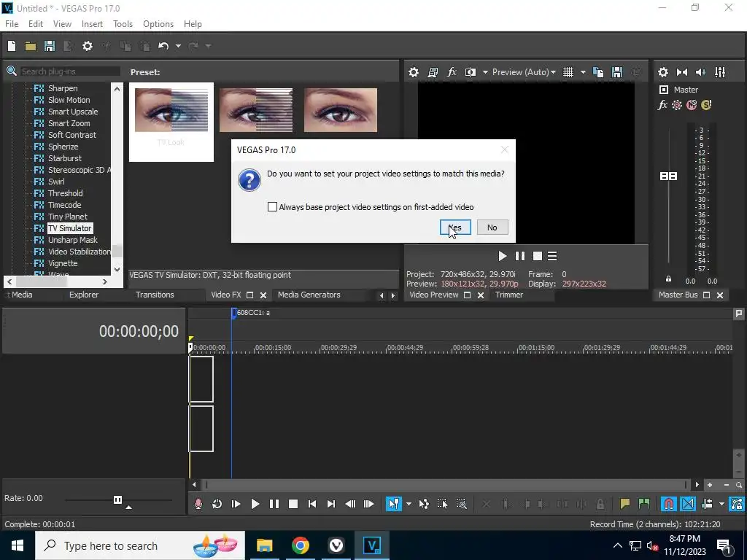Toggle Loop Playback in the transport bar
Screen dimensions: 747x560
click(x=217, y=504)
